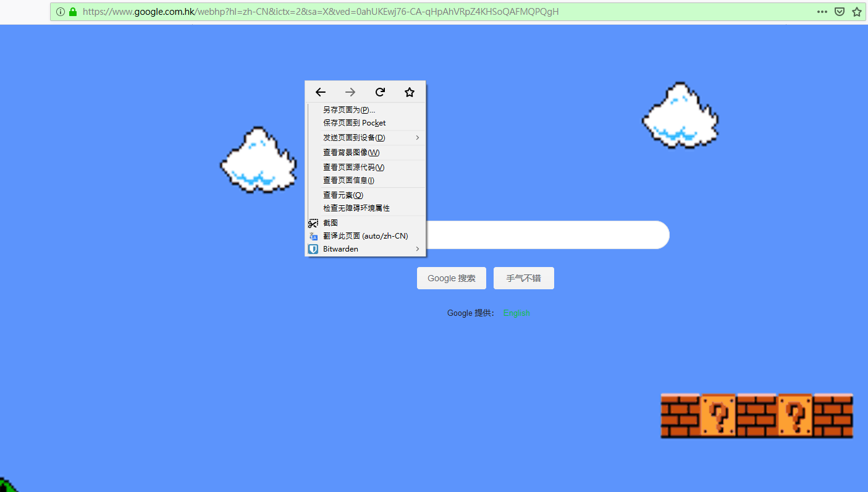Viewport: 868px width, 492px height.
Task: Click the Bitwarden shield icon
Action: click(313, 249)
